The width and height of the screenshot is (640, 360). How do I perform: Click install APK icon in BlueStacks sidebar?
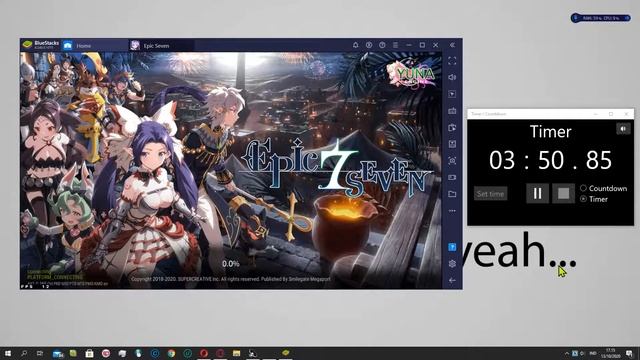click(452, 144)
